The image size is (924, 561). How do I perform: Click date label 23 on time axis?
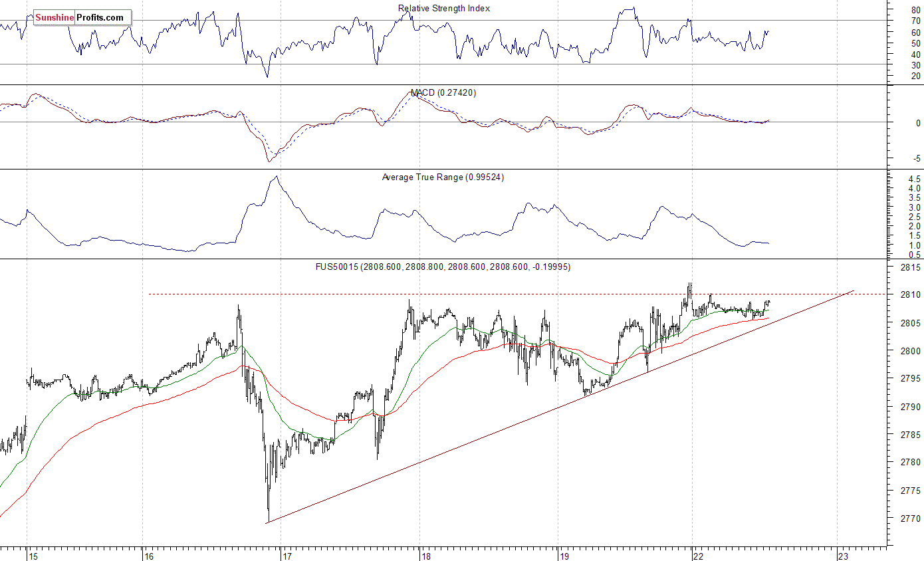click(x=844, y=556)
